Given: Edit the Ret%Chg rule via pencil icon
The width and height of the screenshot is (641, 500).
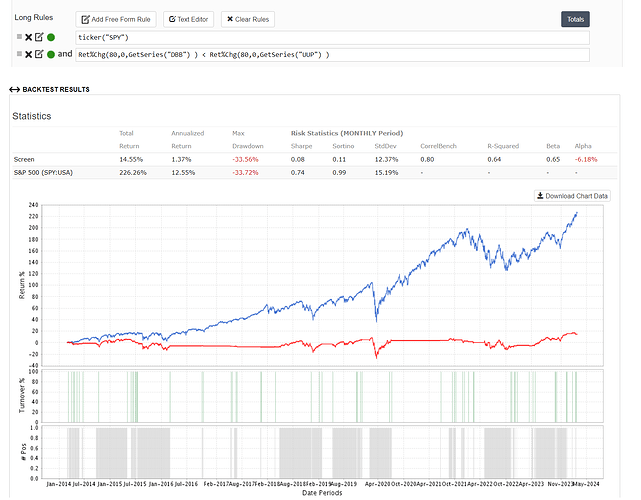Looking at the screenshot, I should [x=38, y=53].
